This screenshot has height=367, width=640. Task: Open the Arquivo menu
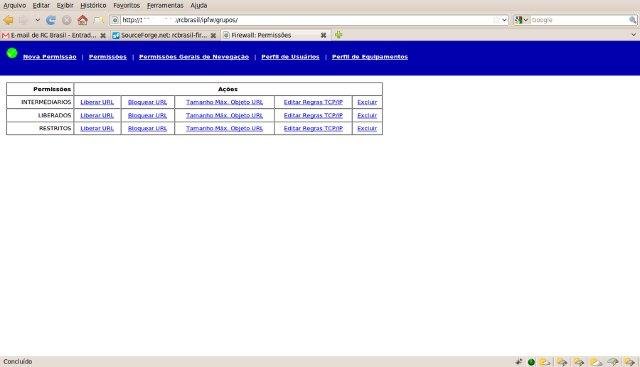[15, 5]
